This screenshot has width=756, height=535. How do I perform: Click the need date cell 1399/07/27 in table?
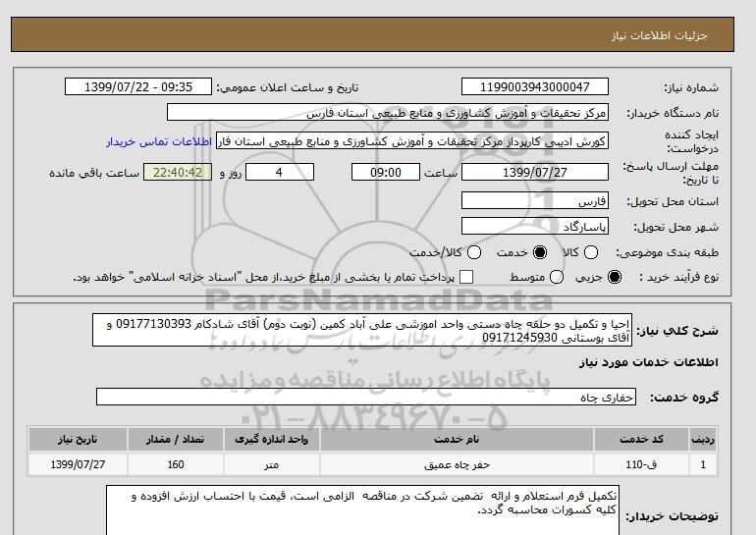coord(78,464)
